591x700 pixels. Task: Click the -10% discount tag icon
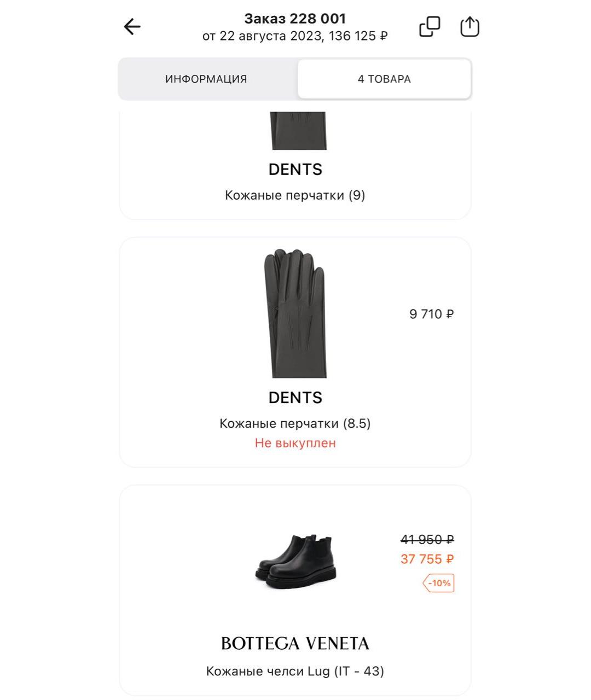pyautogui.click(x=438, y=583)
